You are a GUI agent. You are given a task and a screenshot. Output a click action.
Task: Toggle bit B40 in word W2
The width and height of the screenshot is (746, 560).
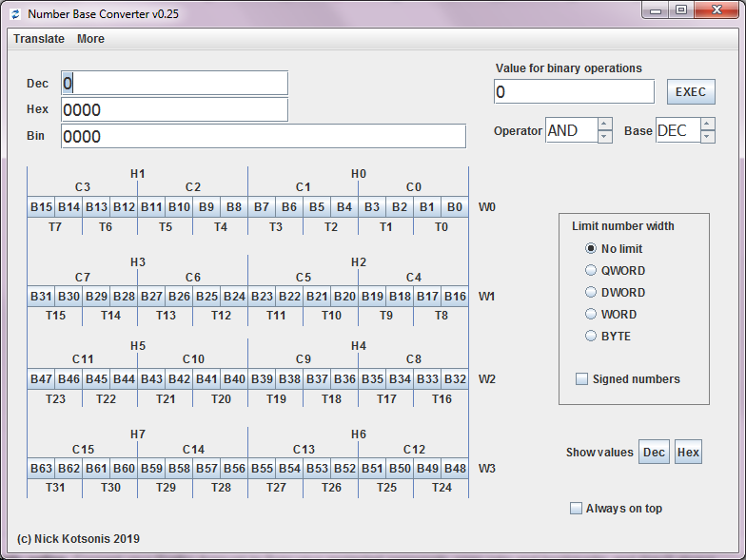pyautogui.click(x=234, y=378)
